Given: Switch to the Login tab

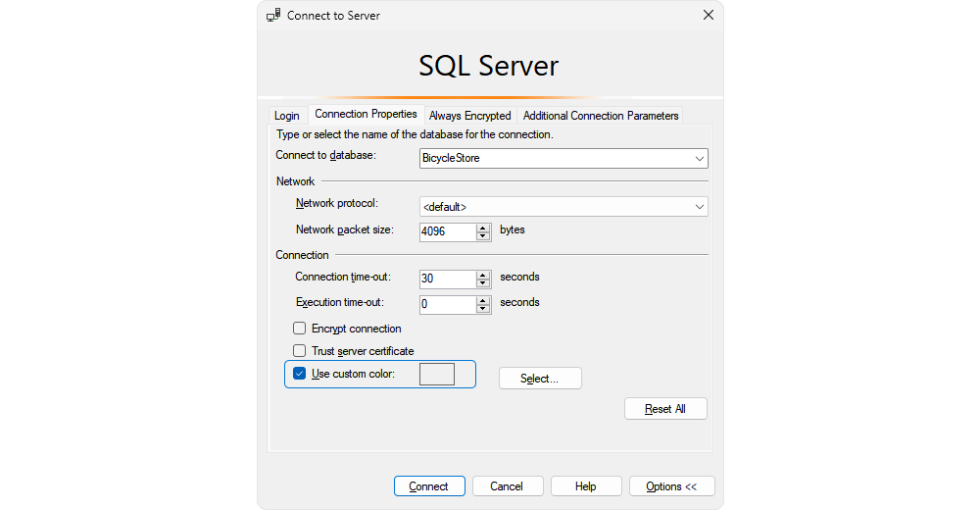Looking at the screenshot, I should point(287,116).
